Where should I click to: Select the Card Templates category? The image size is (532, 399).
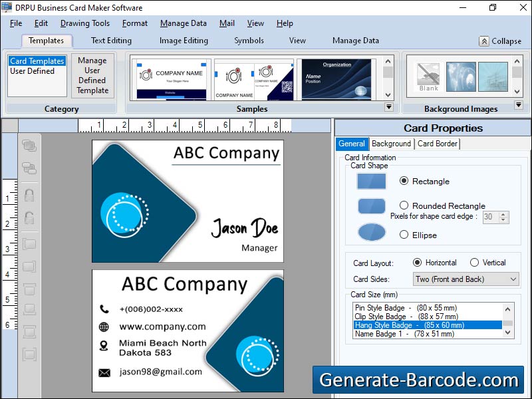coord(37,61)
